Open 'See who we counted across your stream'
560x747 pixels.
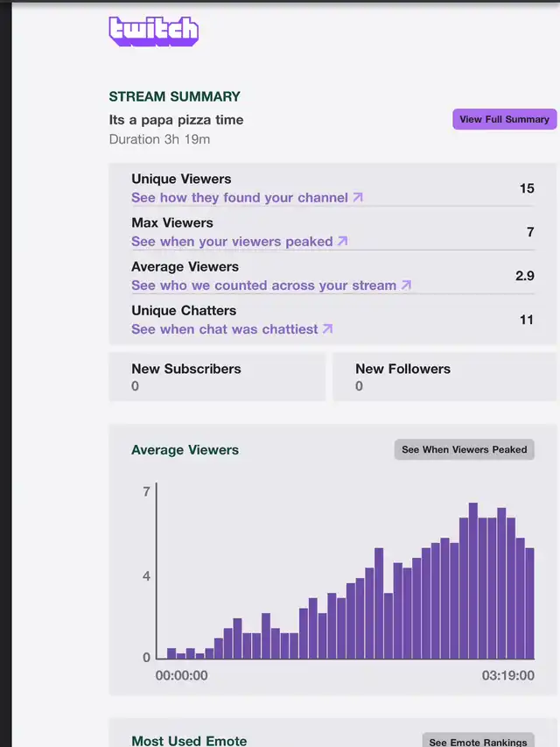(x=263, y=285)
